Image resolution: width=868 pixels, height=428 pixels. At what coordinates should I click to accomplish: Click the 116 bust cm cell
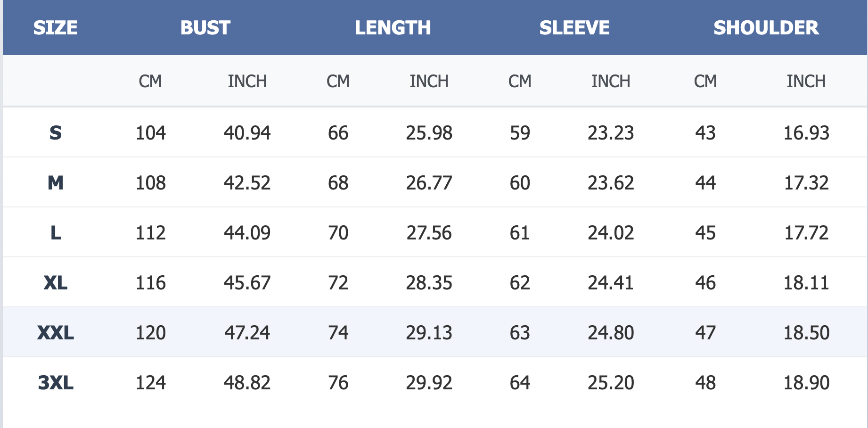coord(151,283)
